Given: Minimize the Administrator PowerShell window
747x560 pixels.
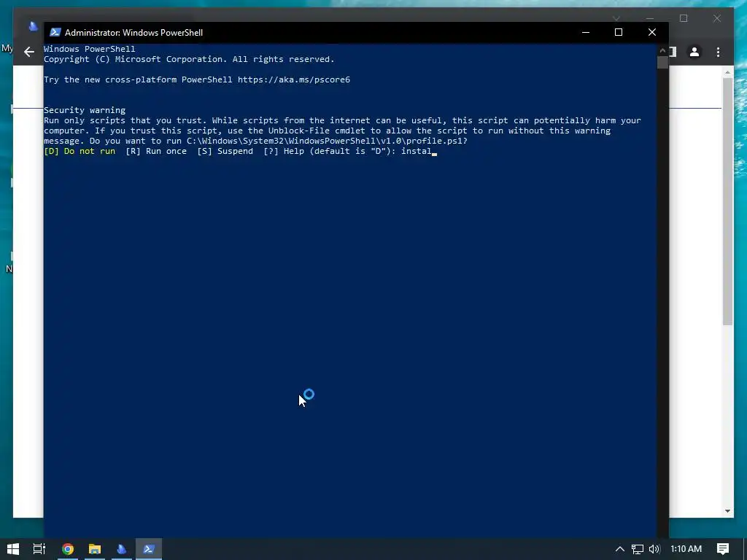Looking at the screenshot, I should click(x=586, y=32).
